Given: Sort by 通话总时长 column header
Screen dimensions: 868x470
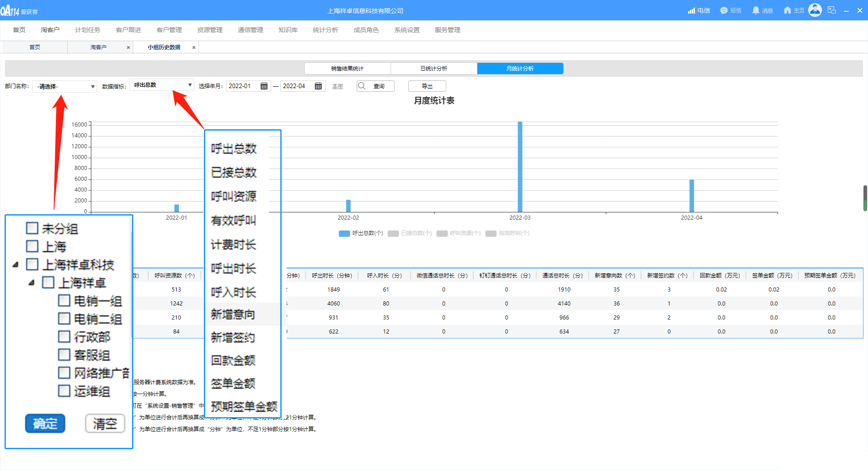Looking at the screenshot, I should pos(562,275).
